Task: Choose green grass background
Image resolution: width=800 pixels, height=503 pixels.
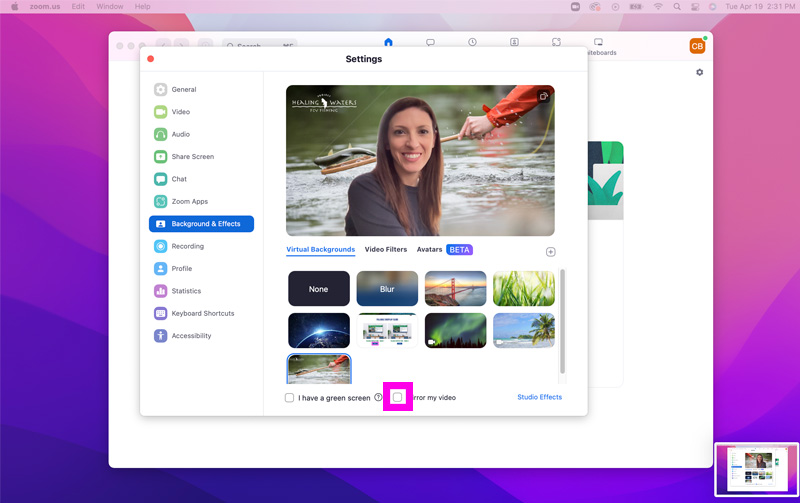Action: click(524, 289)
